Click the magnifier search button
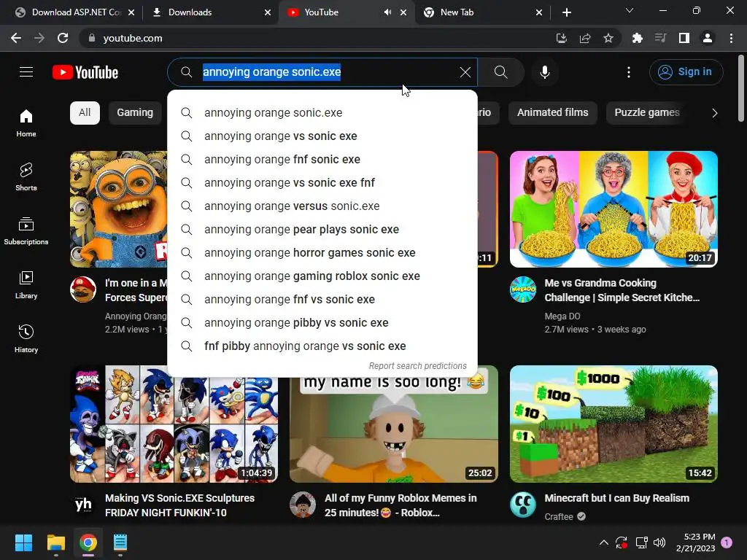747x560 pixels. tap(500, 72)
